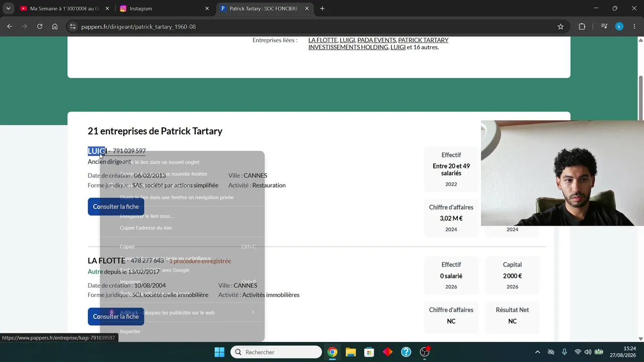Open the battery status tray icon
This screenshot has height=362, width=644.
click(599, 352)
